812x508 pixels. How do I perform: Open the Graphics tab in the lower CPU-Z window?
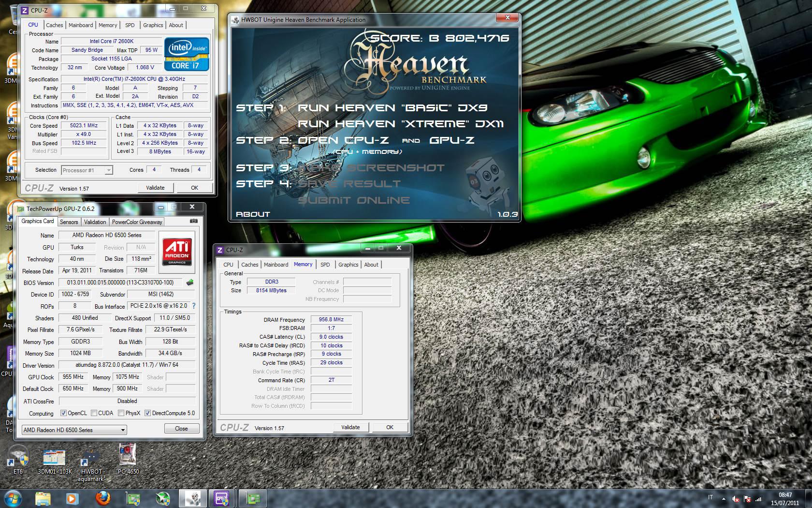coord(348,265)
